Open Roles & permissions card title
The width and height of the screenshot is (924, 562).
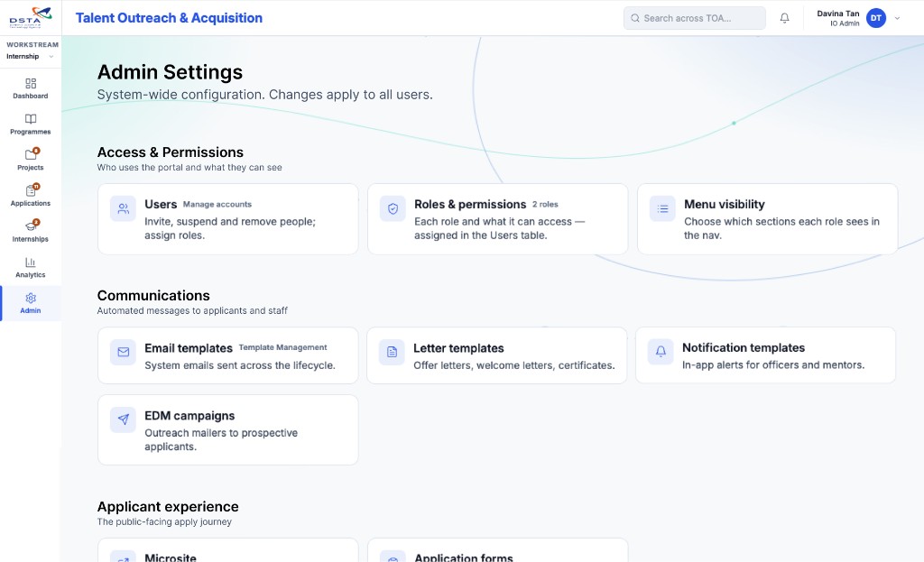[470, 205]
